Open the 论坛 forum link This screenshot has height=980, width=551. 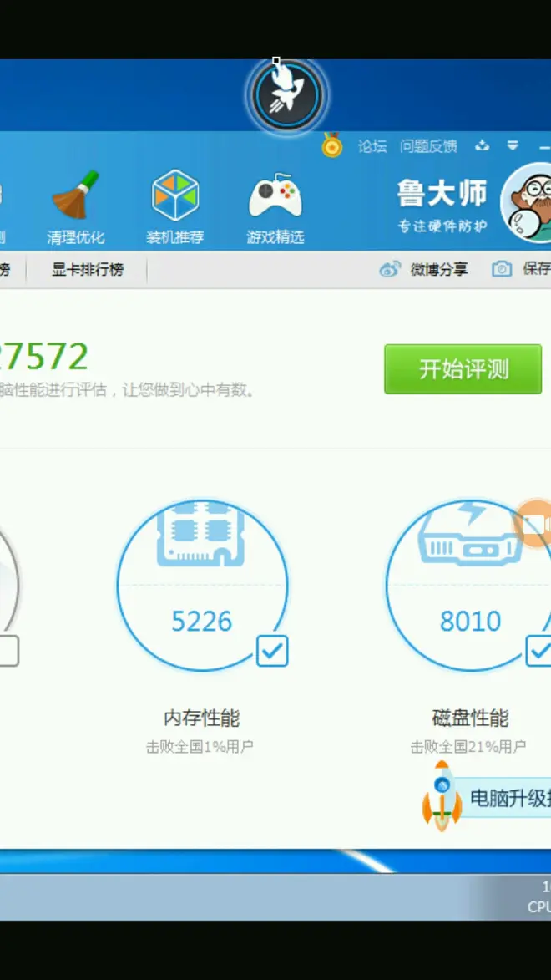[372, 146]
